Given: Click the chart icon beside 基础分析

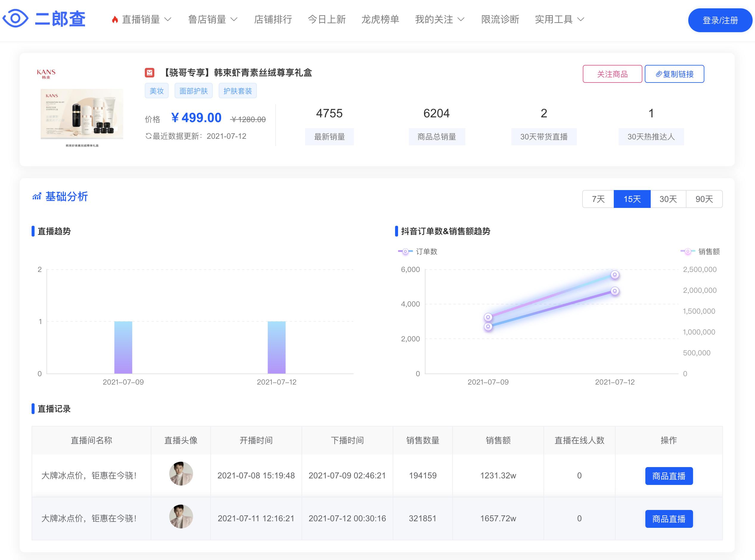Looking at the screenshot, I should point(37,196).
